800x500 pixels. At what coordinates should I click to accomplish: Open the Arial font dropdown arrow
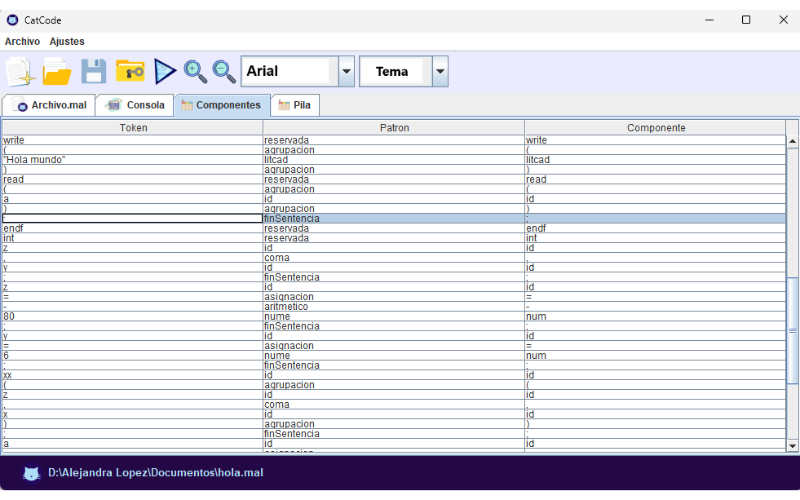[346, 72]
